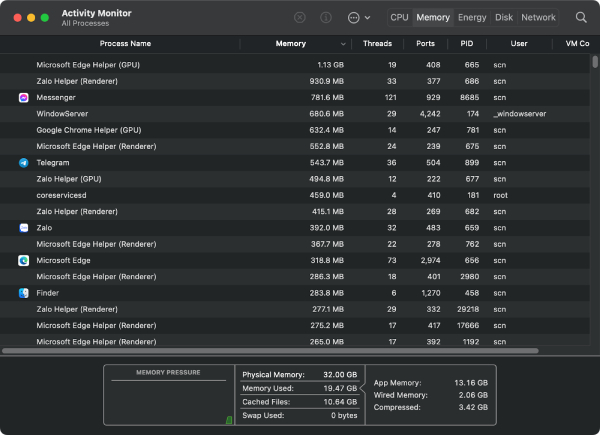Open the Network tab
Image resolution: width=600 pixels, height=435 pixels.
pyautogui.click(x=538, y=18)
